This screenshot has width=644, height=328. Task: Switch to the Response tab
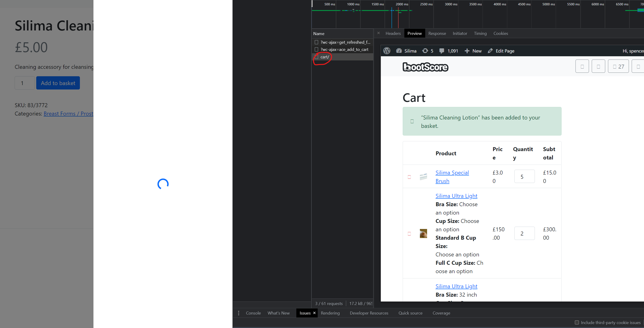(437, 33)
